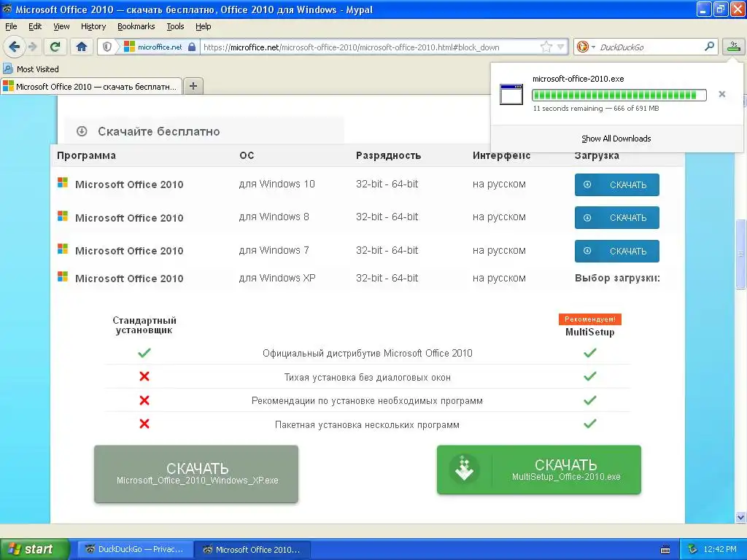747x560 pixels.
Task: Click the page vertical scrollbar thumb
Action: 740,254
